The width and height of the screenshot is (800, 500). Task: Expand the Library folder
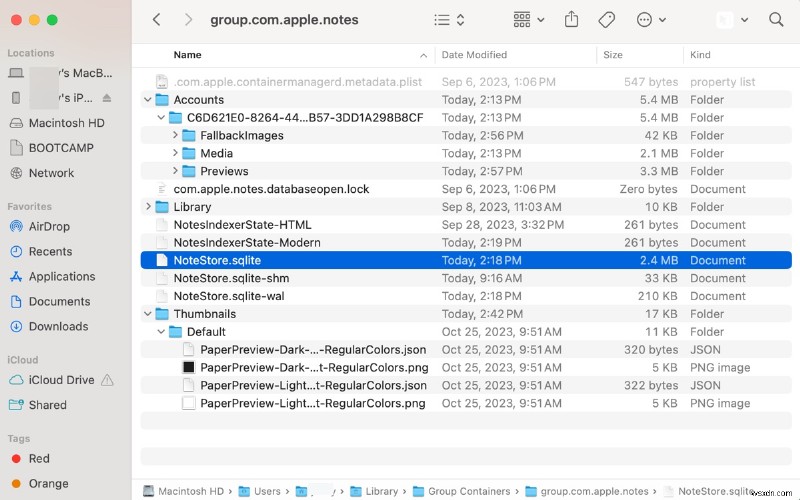tap(148, 206)
